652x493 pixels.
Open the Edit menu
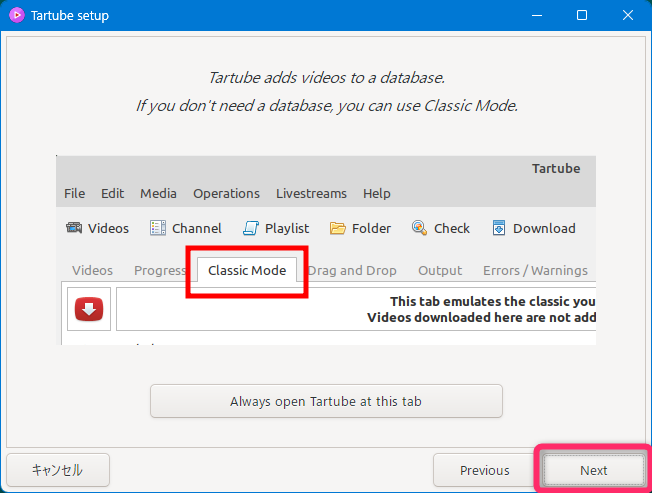tap(113, 193)
